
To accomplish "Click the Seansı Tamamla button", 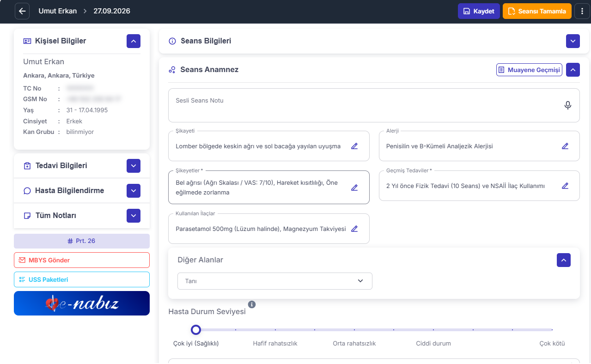I will [537, 11].
